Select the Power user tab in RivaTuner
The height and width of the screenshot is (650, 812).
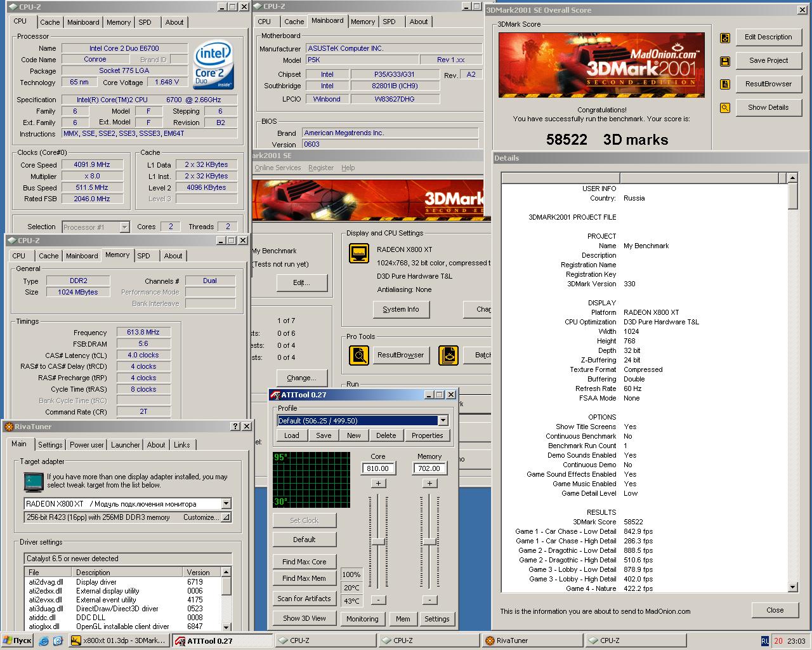pos(87,445)
